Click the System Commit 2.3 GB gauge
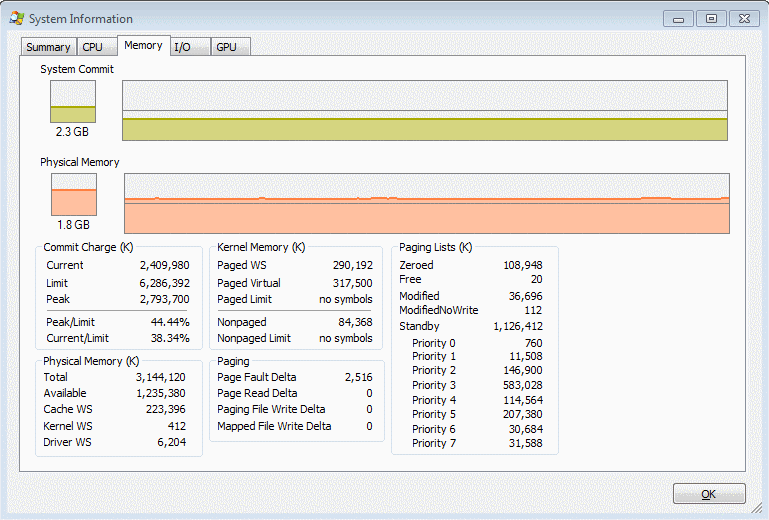Viewport: 769px width, 520px height. (73, 102)
